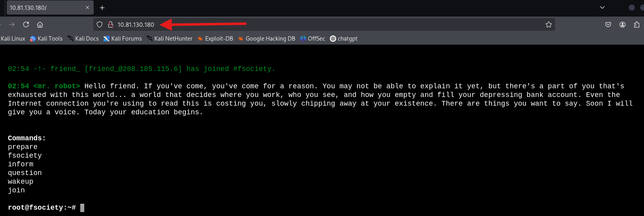The height and width of the screenshot is (216, 644).
Task: Open tracking protection shield icon
Action: point(100,24)
